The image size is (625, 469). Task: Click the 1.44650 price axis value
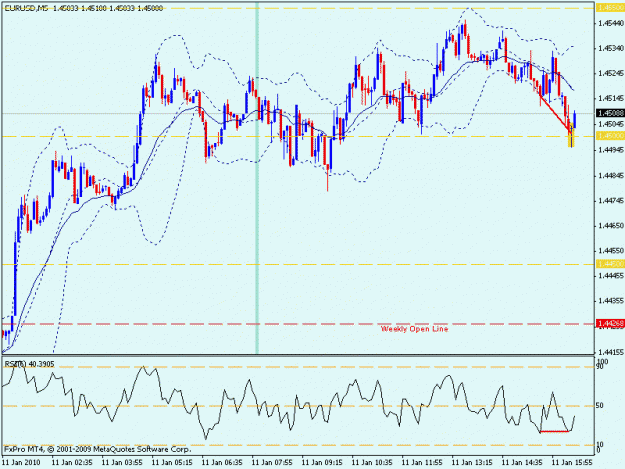point(611,226)
